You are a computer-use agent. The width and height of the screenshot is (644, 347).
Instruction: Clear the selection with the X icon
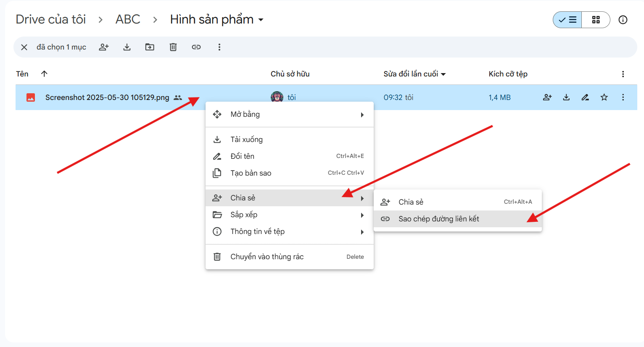click(x=24, y=47)
